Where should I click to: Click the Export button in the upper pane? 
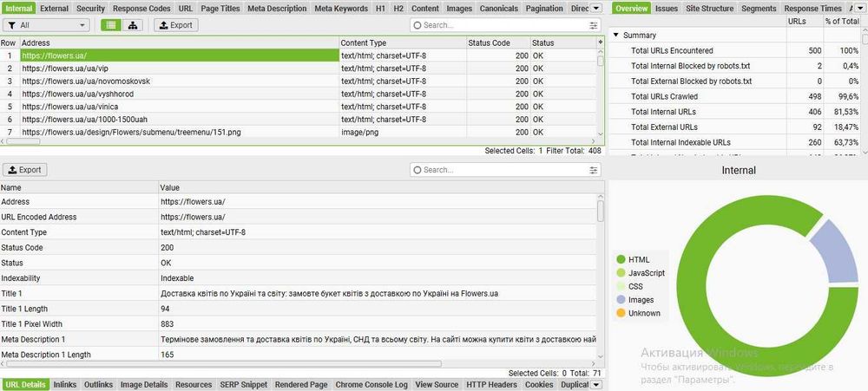click(175, 25)
